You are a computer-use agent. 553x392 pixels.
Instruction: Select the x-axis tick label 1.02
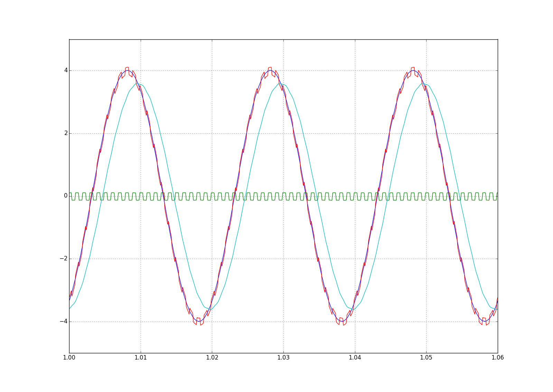[x=212, y=358]
